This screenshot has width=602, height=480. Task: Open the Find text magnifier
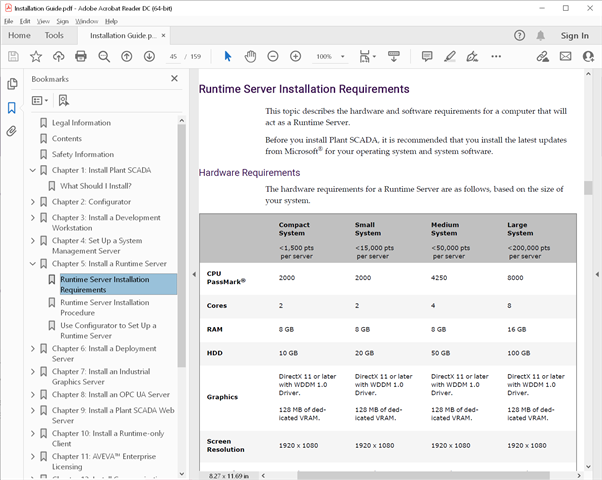click(104, 56)
